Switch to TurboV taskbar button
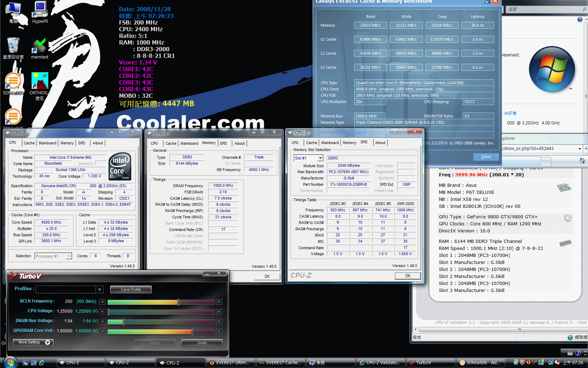 [431, 363]
